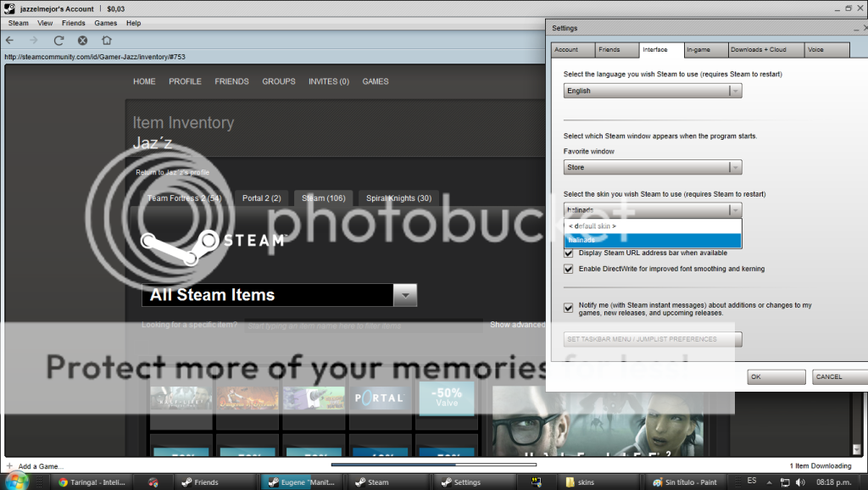Screen dimensions: 868x490
Task: Go to community HOME link
Action: point(144,81)
